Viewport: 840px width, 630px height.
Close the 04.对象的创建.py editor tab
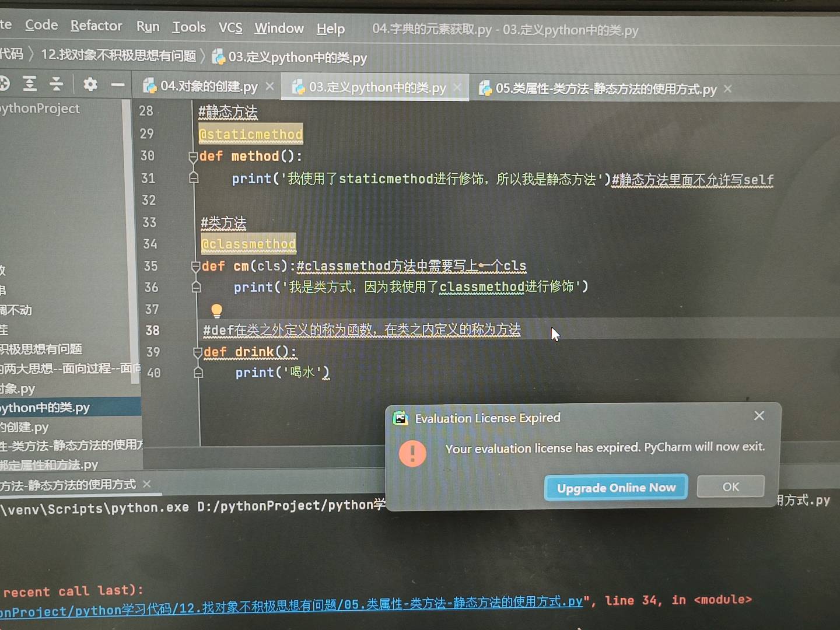[x=269, y=86]
